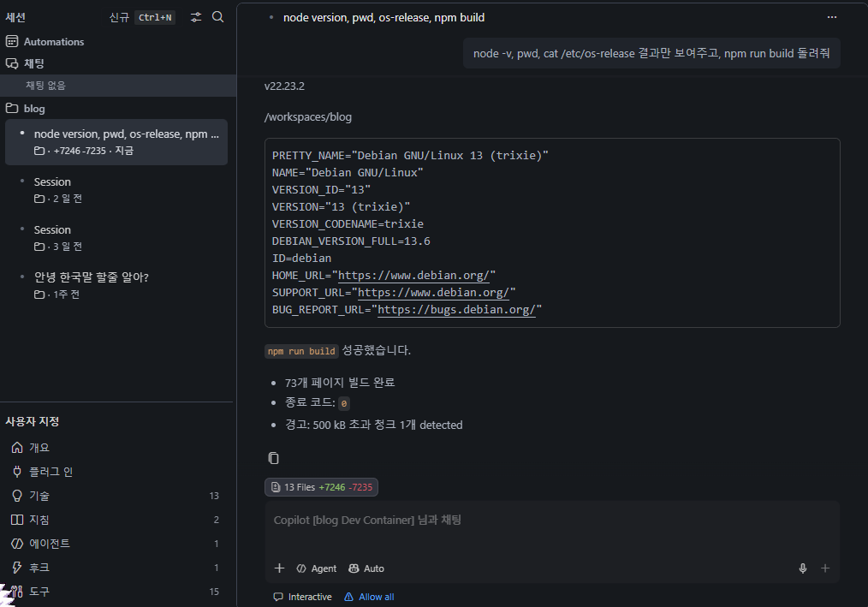Open 지침 instructions item

point(116,520)
